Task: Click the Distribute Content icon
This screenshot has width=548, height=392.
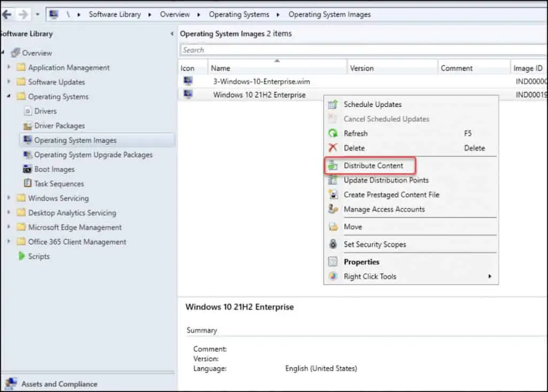Action: 333,166
